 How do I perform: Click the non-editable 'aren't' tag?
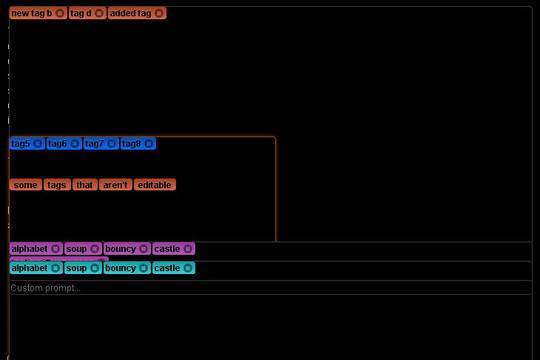115,185
